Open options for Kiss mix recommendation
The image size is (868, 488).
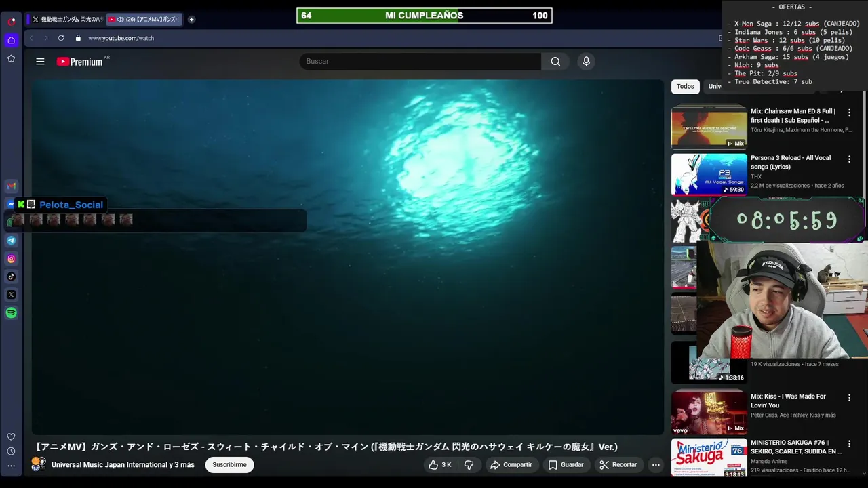coord(849,398)
